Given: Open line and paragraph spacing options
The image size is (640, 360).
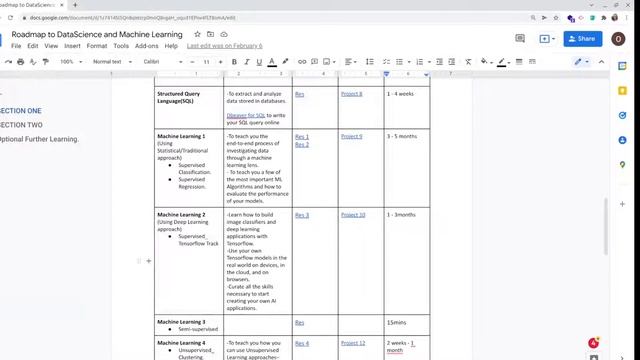Looking at the screenshot, I should [x=370, y=62].
